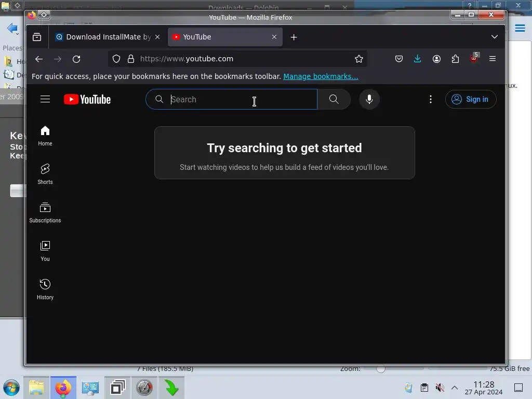Click show desktop button in taskbar
This screenshot has width=532, height=399.
pyautogui.click(x=518, y=388)
